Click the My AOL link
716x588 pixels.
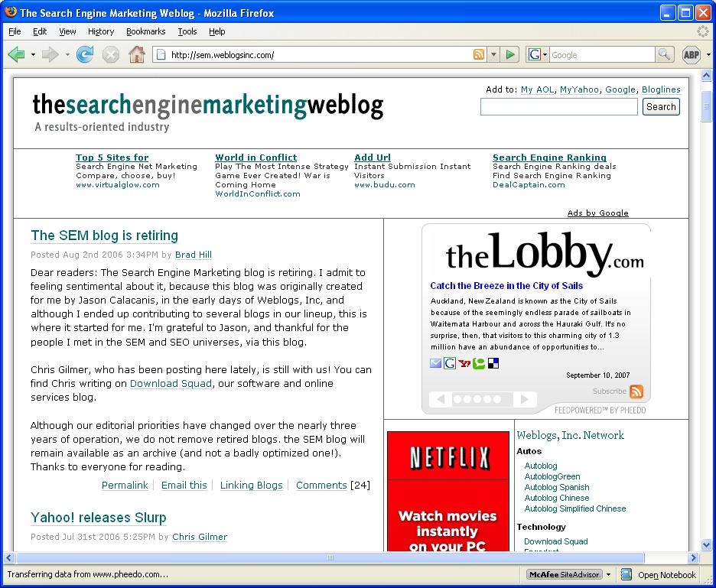coord(537,89)
